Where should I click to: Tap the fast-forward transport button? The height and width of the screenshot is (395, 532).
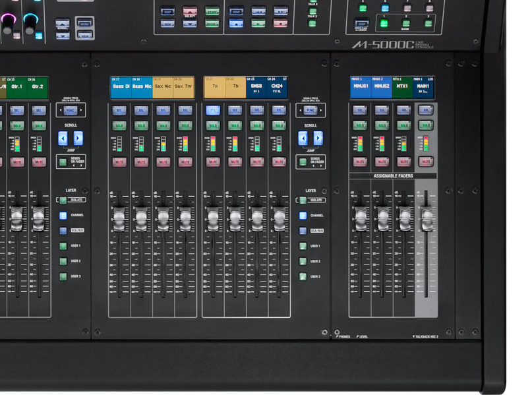(280, 11)
